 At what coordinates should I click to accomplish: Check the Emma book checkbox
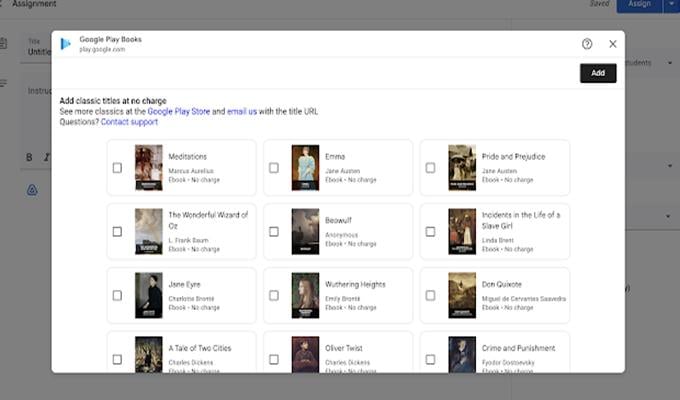click(x=274, y=168)
